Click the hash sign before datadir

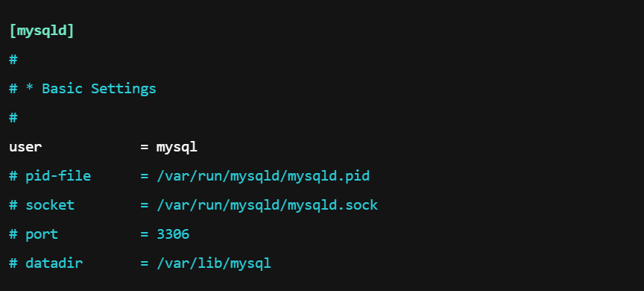point(13,263)
